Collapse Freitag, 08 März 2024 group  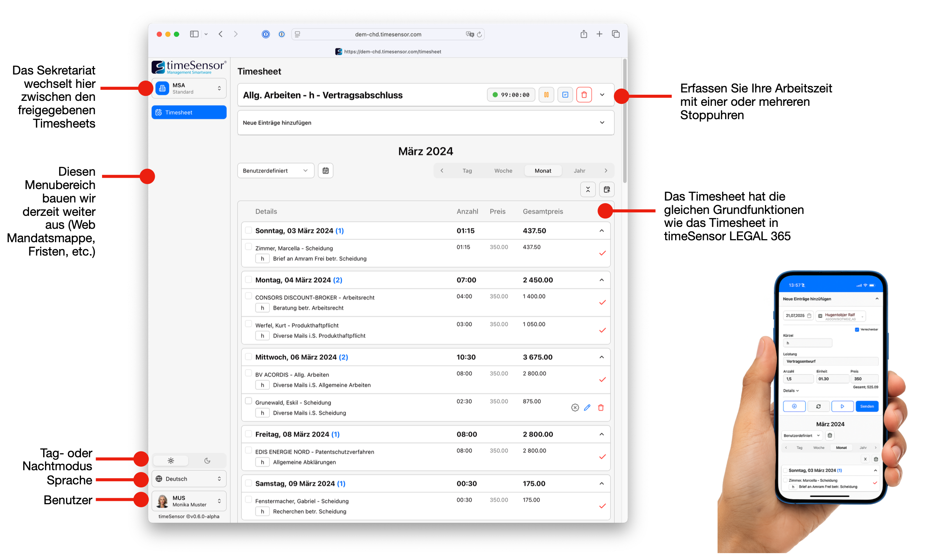pos(602,434)
